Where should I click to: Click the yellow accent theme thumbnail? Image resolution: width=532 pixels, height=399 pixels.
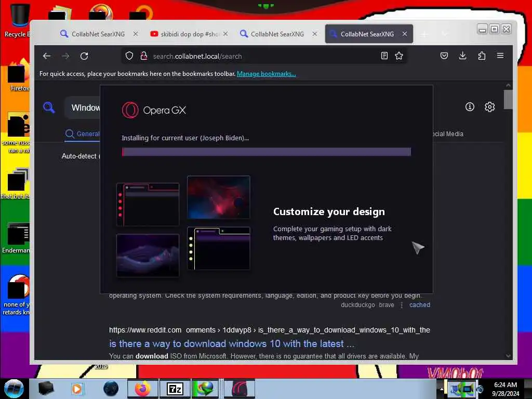[x=219, y=248]
